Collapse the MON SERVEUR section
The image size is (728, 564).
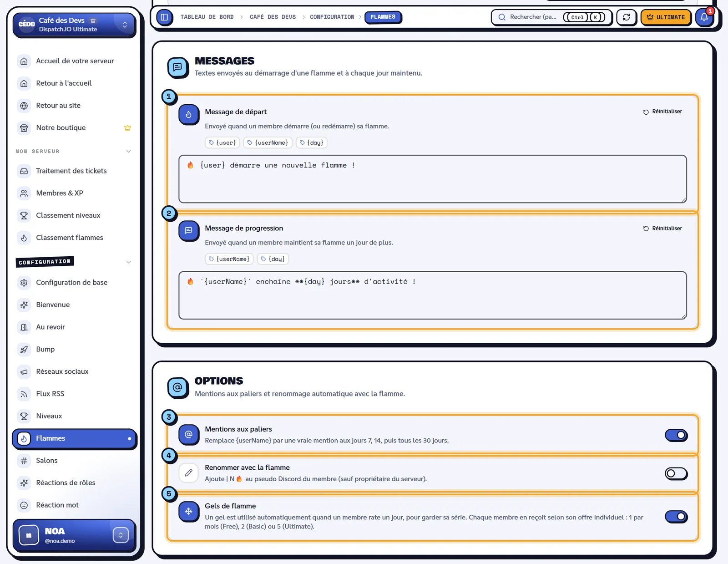[129, 152]
